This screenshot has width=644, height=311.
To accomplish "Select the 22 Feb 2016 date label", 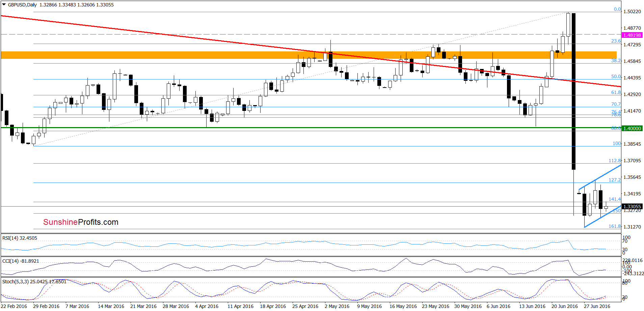I will (14, 306).
